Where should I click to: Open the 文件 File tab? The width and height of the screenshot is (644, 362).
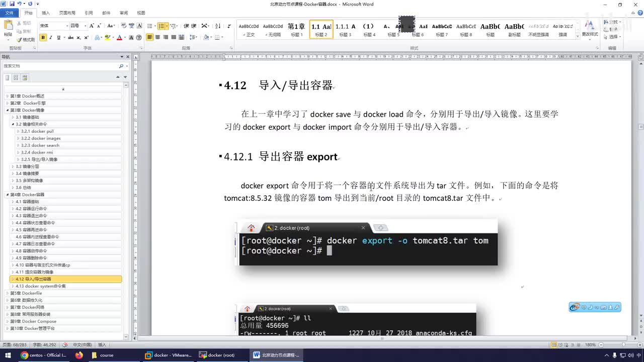click(9, 13)
